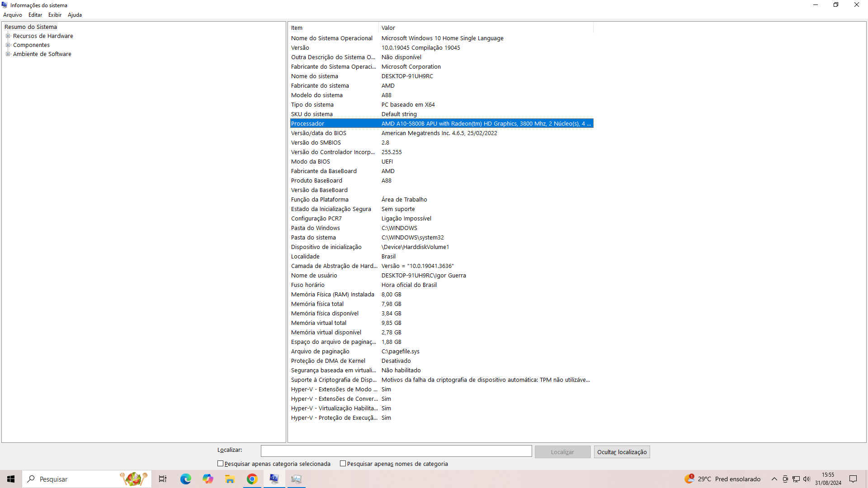
Task: Select Dispositivo de inicialização row
Action: click(x=441, y=247)
